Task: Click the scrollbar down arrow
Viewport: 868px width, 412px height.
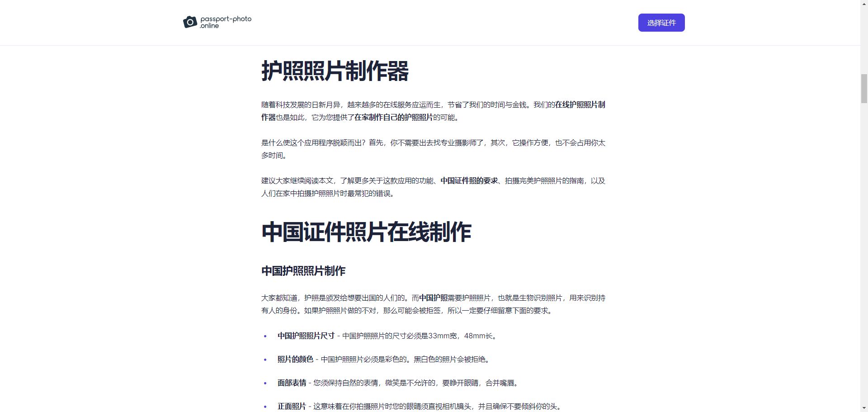Action: coord(864,408)
